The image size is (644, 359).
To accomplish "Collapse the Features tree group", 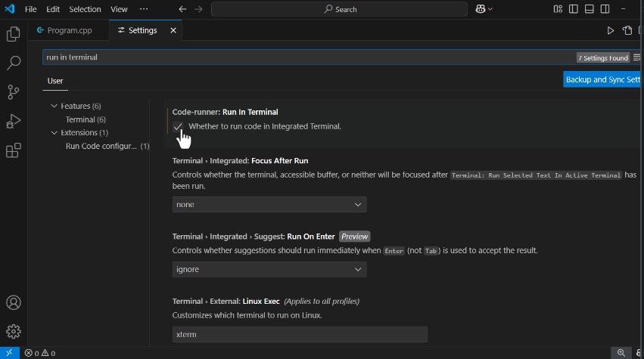I will click(54, 106).
